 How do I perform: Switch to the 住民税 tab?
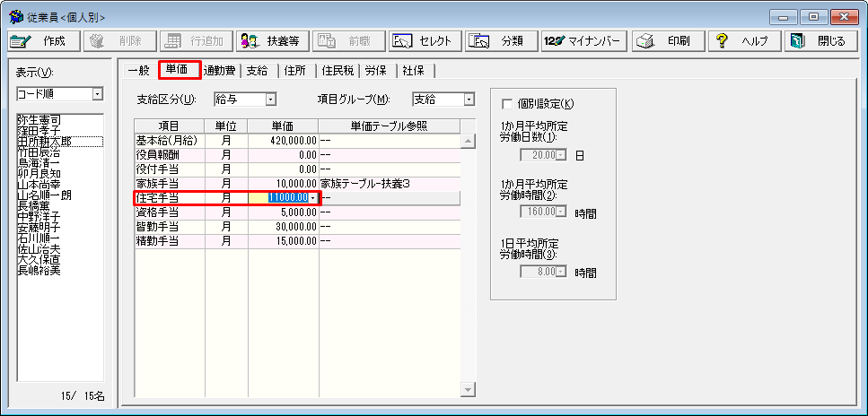point(338,70)
